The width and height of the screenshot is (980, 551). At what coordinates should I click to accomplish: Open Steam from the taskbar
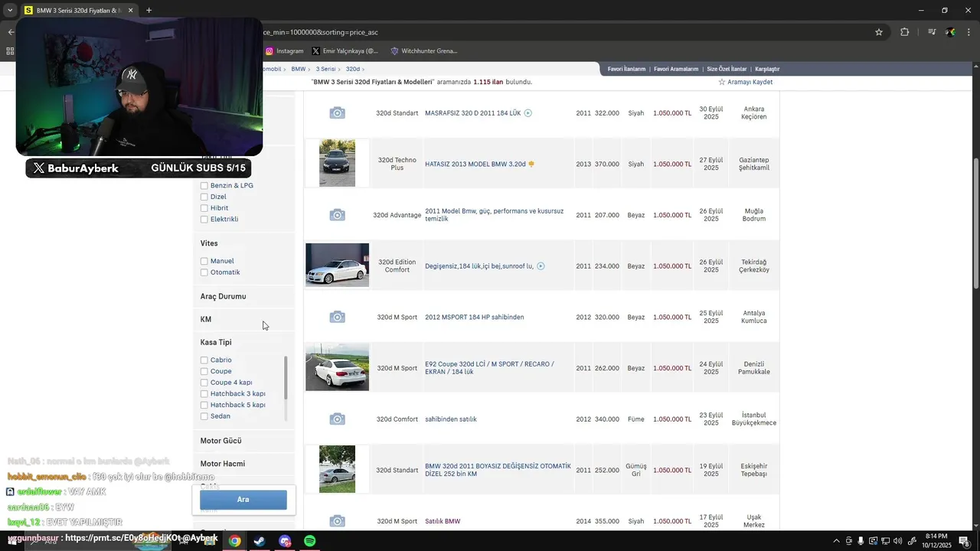(x=260, y=541)
